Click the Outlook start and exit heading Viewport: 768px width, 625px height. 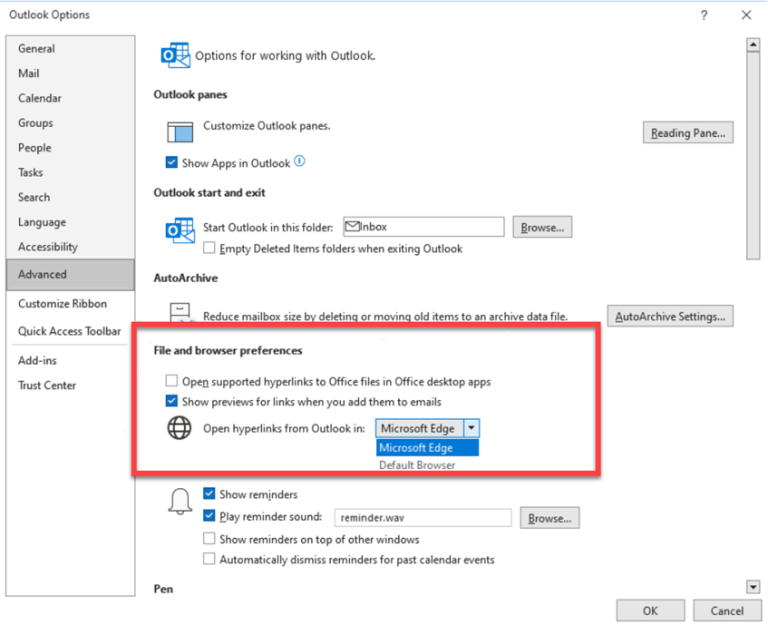(x=209, y=192)
